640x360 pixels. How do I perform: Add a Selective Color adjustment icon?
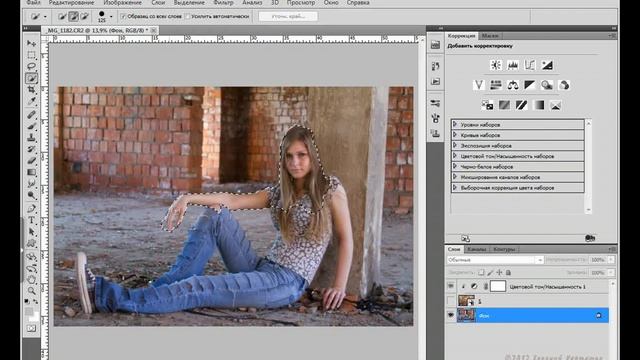[556, 105]
